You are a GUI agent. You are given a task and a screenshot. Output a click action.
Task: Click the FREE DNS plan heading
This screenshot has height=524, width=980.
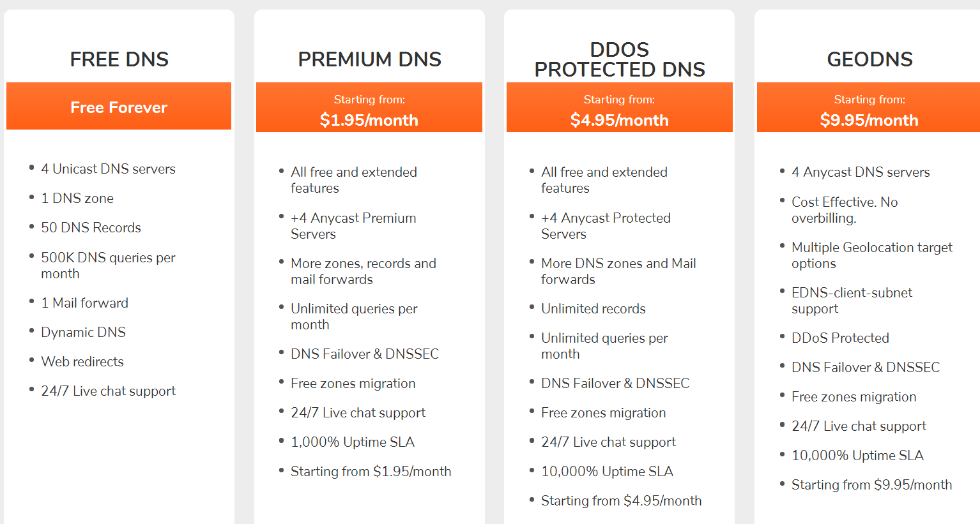(119, 59)
